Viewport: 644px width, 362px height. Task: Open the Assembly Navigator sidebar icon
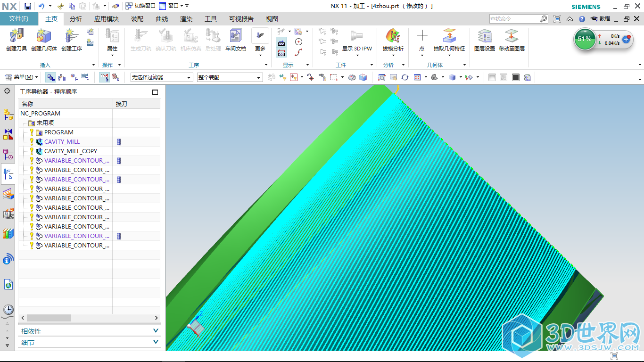(8, 114)
